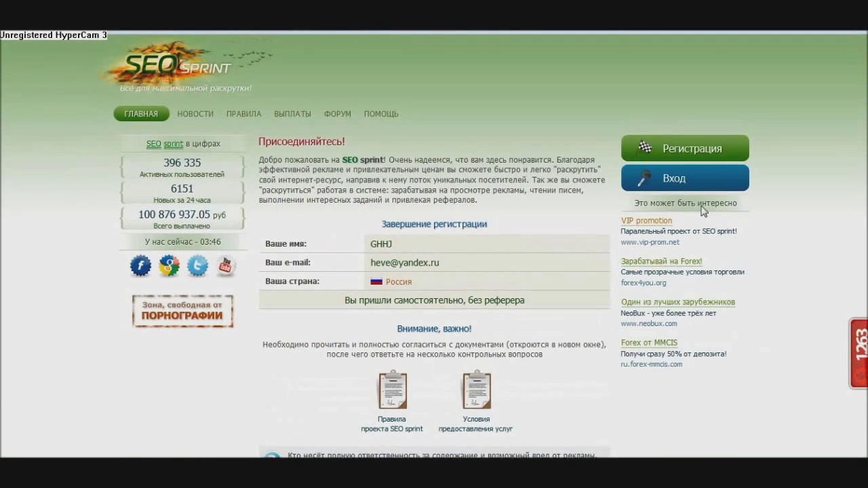Screen dimensions: 868x488
Task: Click the Ваша страна: label
Action: (x=292, y=281)
